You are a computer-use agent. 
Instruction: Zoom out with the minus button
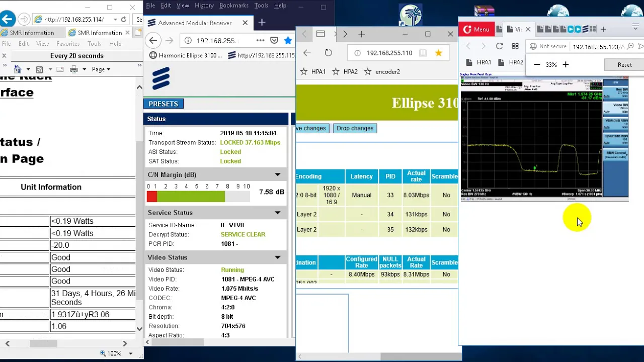point(537,65)
